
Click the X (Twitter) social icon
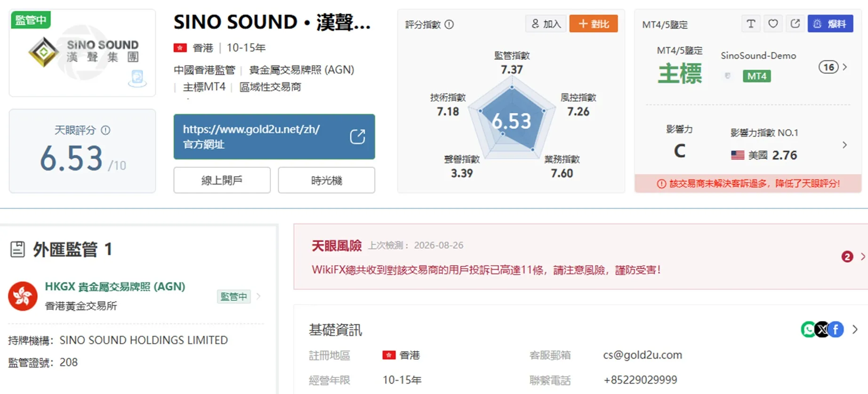tap(822, 330)
